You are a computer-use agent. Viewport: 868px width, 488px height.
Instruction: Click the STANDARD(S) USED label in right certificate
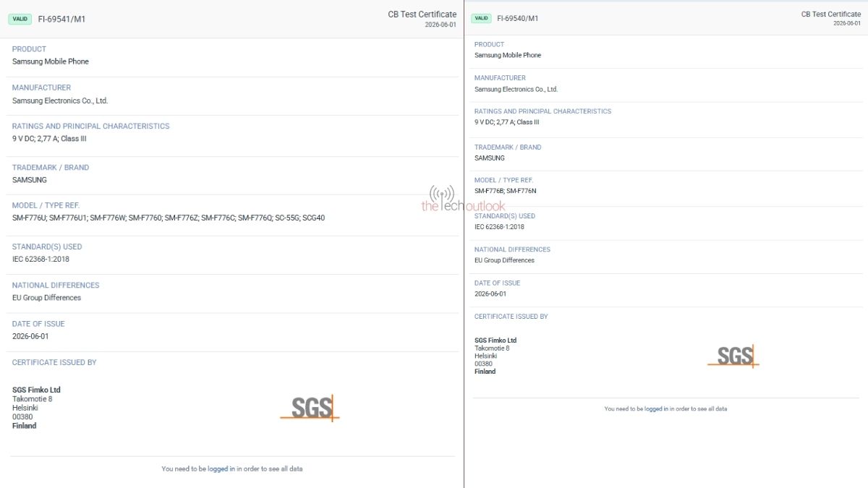505,216
